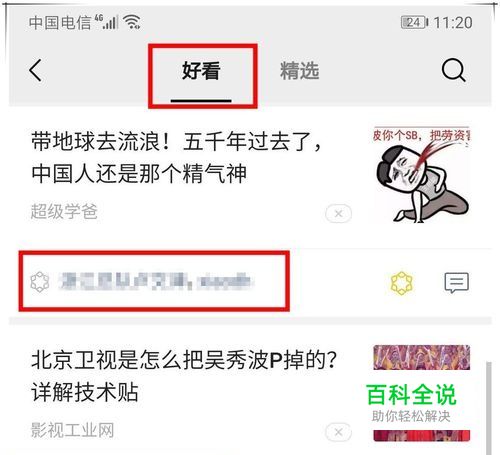Tap the gray flower icon beside blurred text
This screenshot has width=500, height=455.
[x=40, y=282]
